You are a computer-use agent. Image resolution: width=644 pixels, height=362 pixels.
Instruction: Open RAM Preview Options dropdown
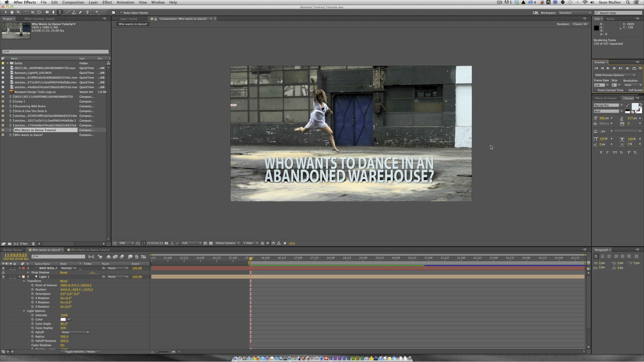point(615,75)
